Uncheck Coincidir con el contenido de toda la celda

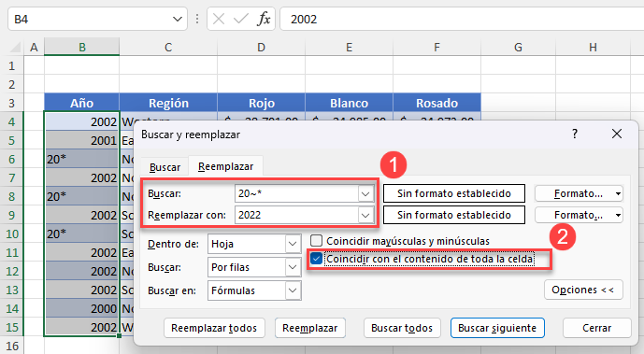pyautogui.click(x=316, y=259)
